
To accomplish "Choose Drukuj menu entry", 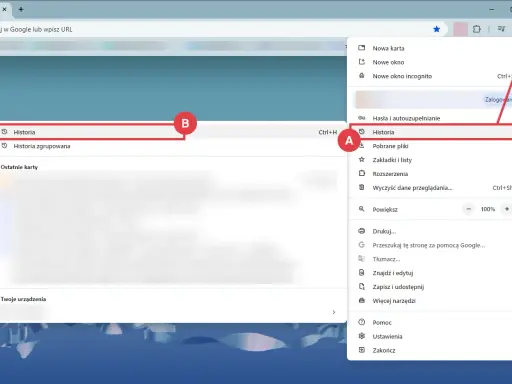I will coord(430,231).
